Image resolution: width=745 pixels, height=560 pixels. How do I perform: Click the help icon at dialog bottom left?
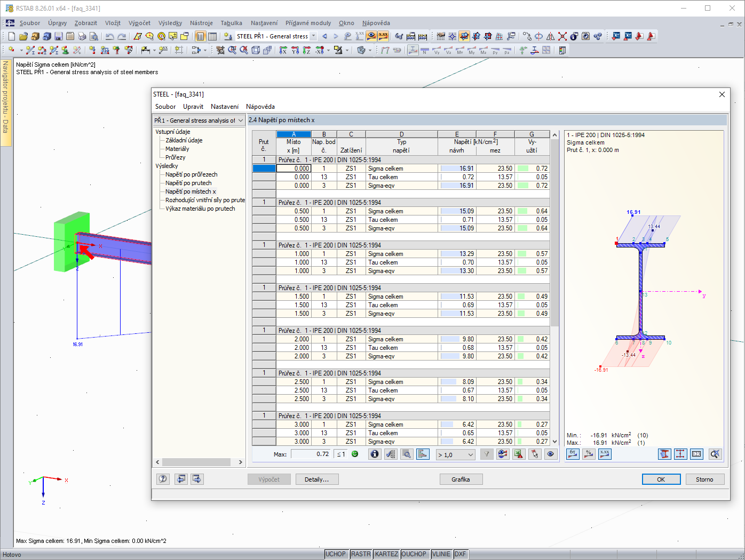pyautogui.click(x=163, y=479)
